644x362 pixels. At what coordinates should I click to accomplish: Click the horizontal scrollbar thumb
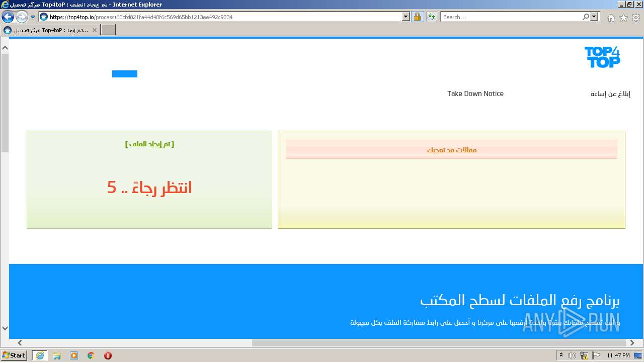pos(439,343)
